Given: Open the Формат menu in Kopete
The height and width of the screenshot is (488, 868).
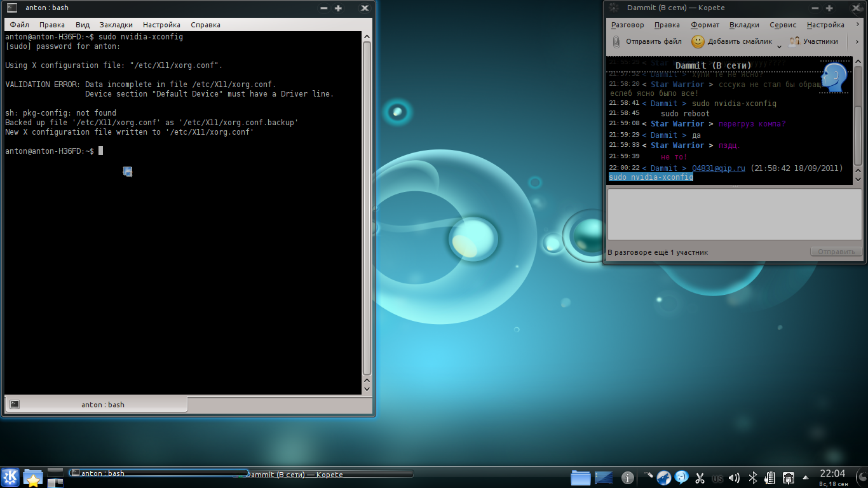Looking at the screenshot, I should point(705,25).
